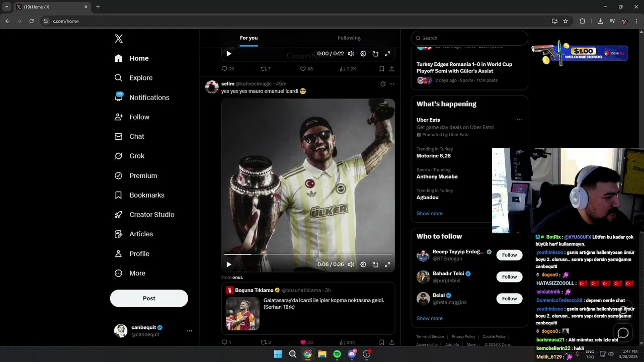This screenshot has height=362, width=644.
Task: Follow Recep Tayyip Erdoğan
Action: coord(509,255)
